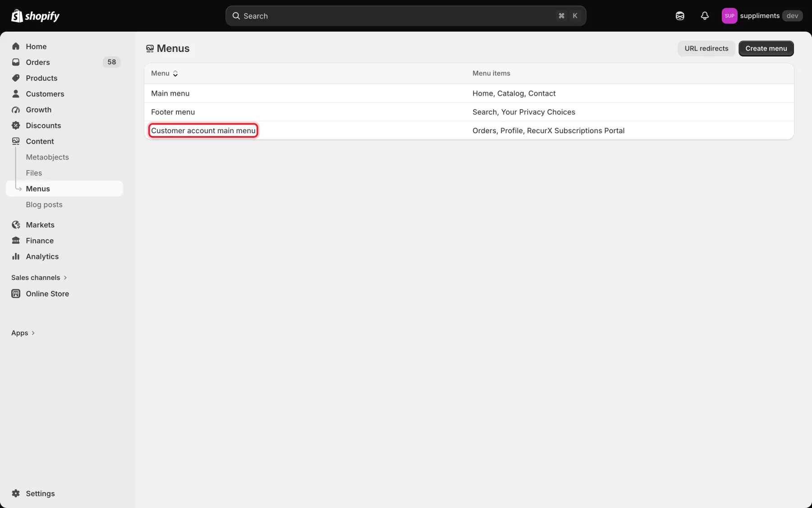This screenshot has width=812, height=508.
Task: Click the Shopify logo
Action: [x=35, y=16]
